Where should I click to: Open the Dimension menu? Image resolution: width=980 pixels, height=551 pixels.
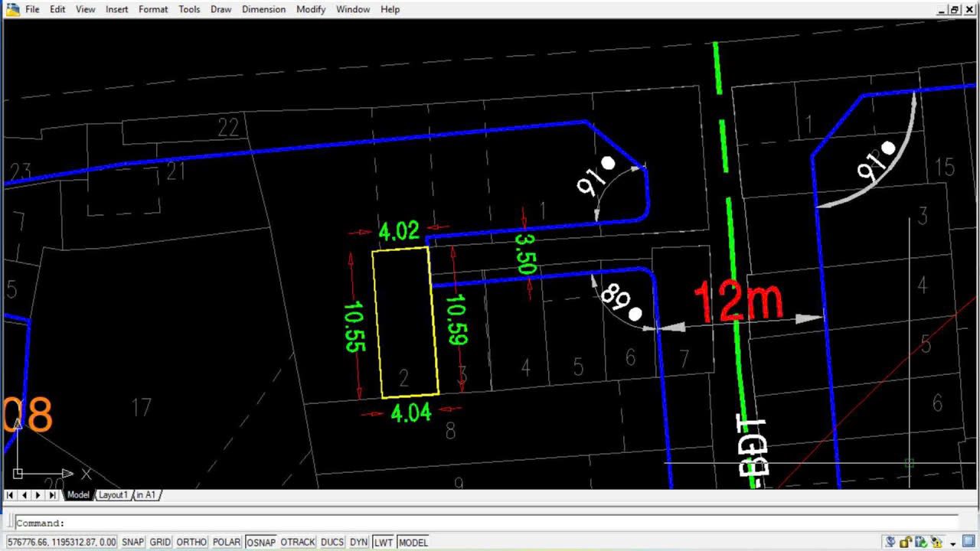(x=263, y=9)
